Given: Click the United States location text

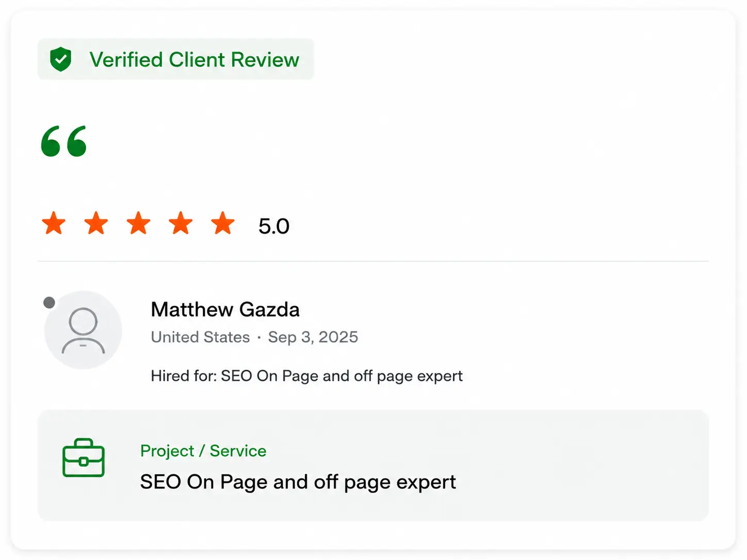Looking at the screenshot, I should coord(200,337).
